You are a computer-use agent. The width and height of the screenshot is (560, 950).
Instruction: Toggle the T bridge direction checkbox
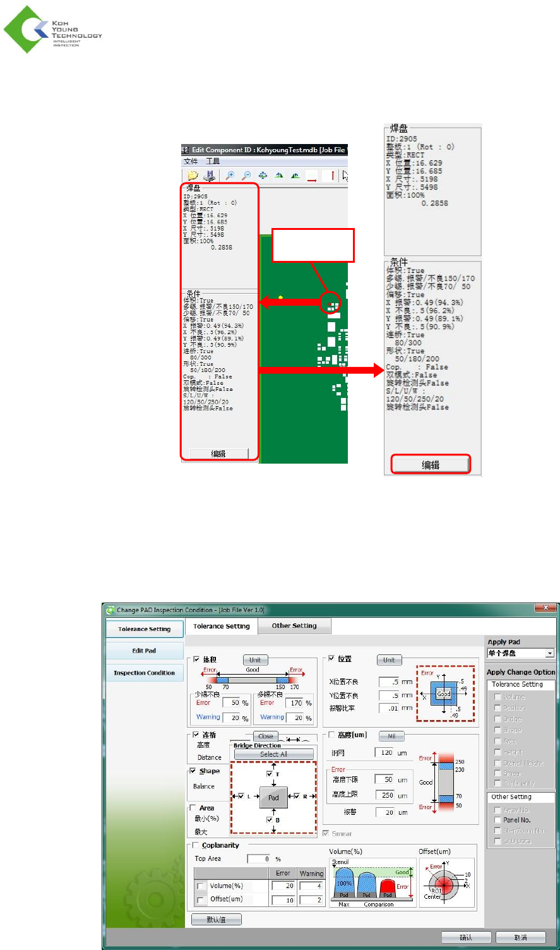tap(270, 774)
